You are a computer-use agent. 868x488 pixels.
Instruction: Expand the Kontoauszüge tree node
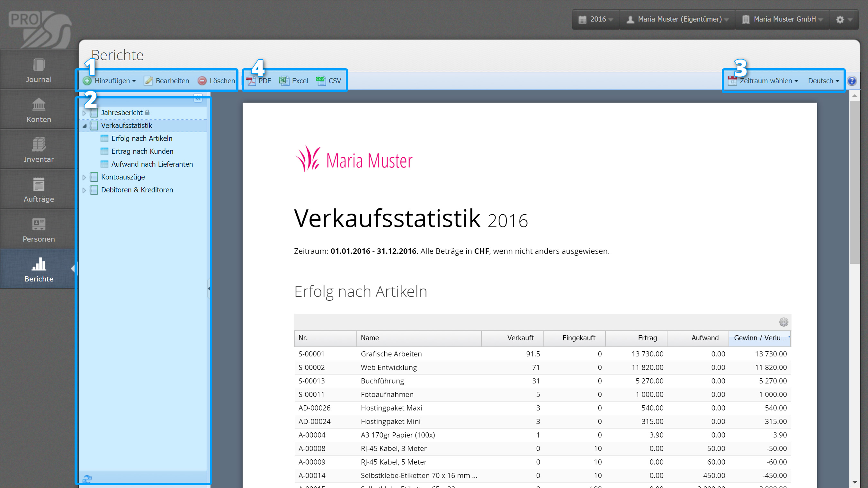pos(84,177)
